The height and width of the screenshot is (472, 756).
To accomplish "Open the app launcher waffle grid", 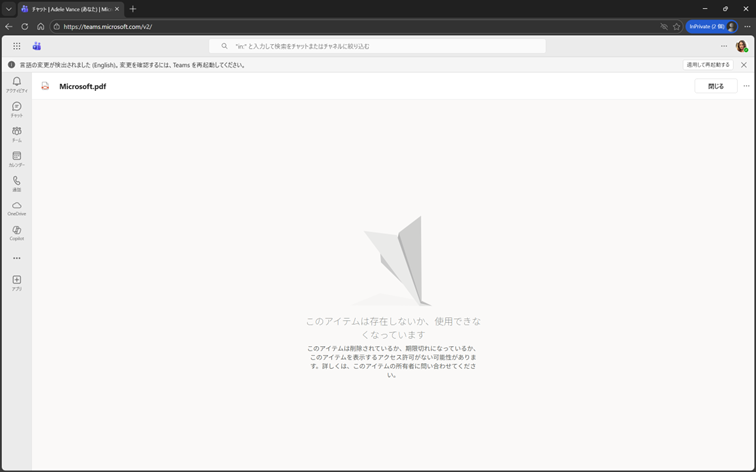I will [x=17, y=46].
